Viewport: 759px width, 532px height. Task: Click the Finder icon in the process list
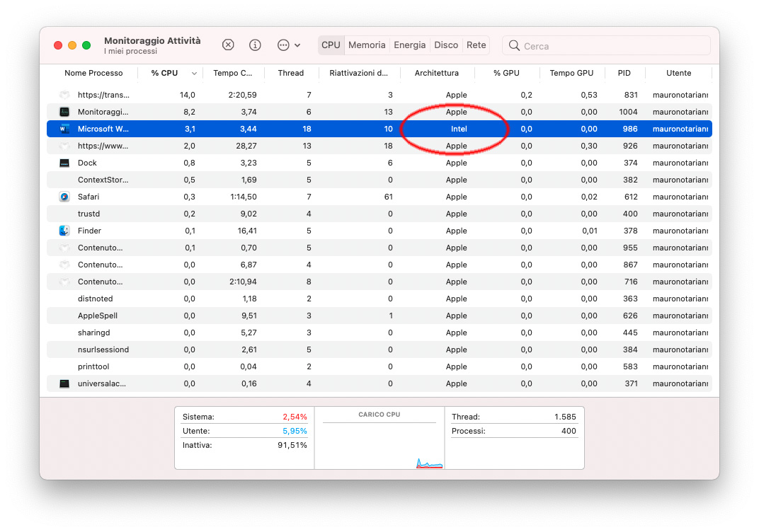(64, 231)
